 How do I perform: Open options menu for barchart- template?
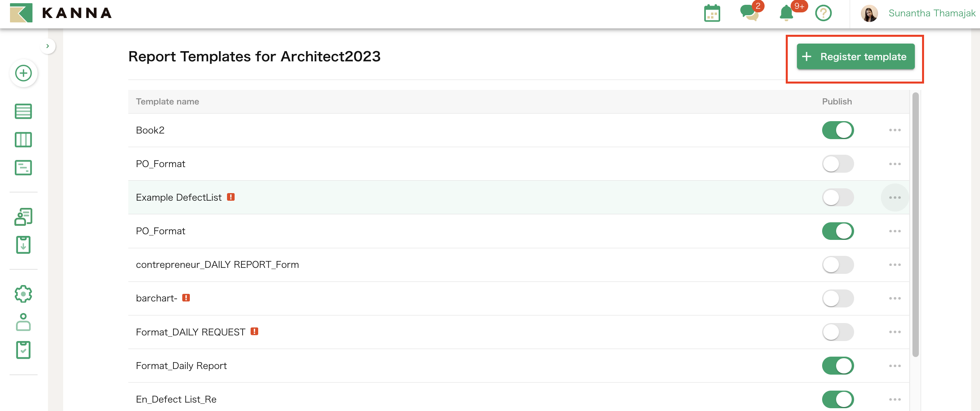tap(895, 298)
